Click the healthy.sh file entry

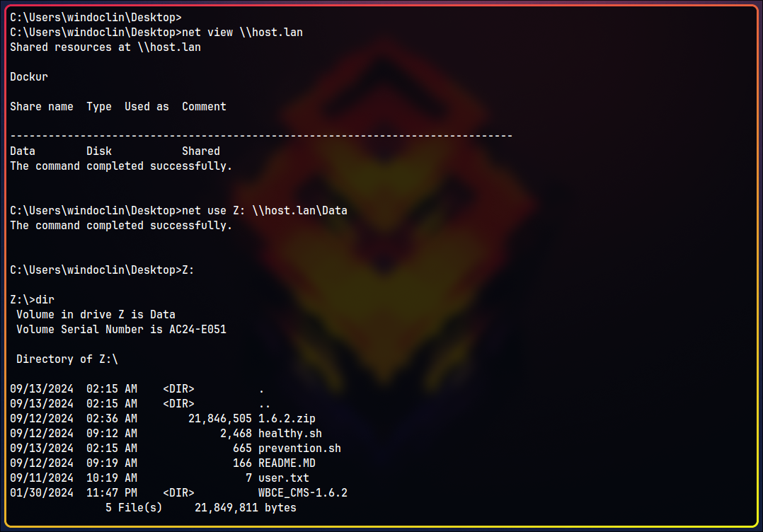click(290, 433)
